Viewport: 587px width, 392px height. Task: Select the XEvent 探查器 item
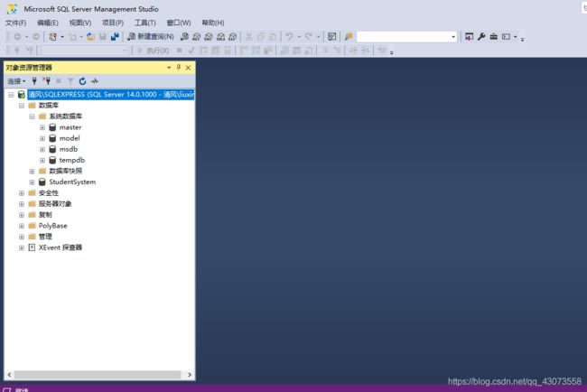[61, 247]
